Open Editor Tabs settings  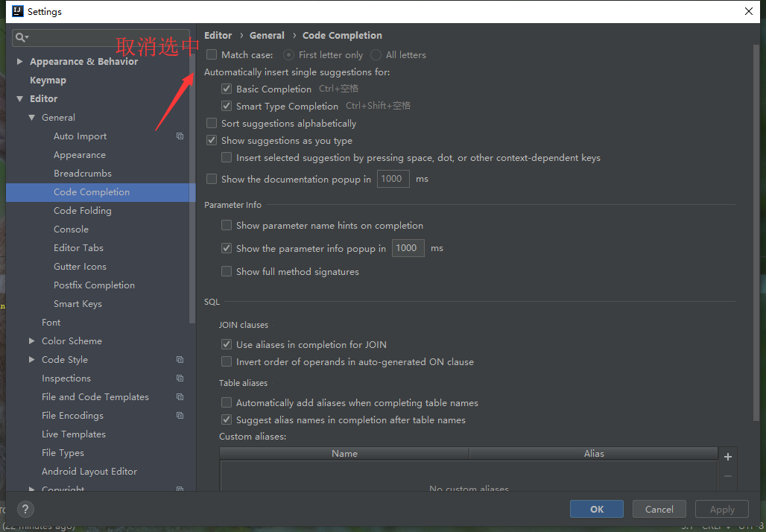coord(79,247)
